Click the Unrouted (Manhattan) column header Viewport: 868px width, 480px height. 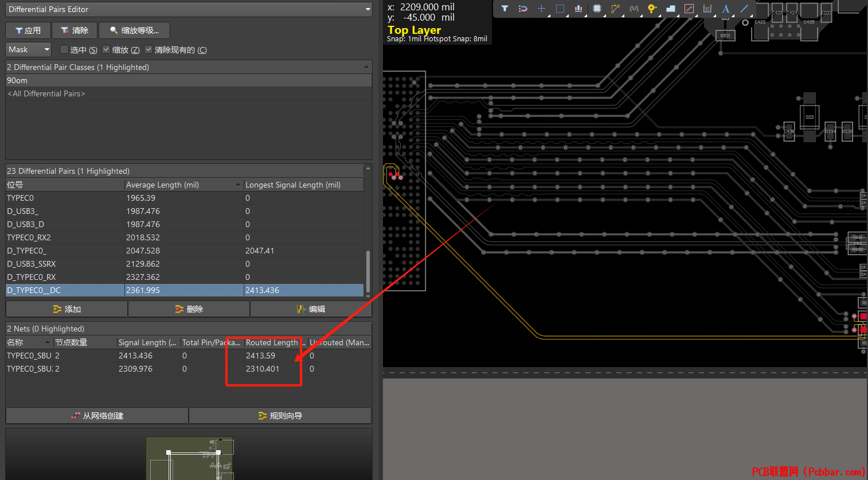tap(340, 342)
